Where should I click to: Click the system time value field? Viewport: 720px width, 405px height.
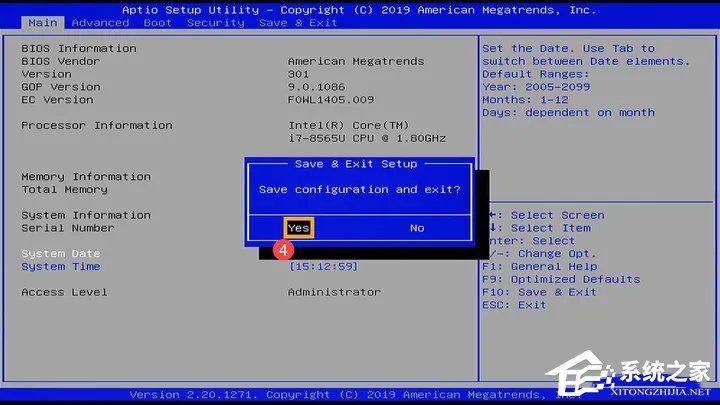(323, 267)
